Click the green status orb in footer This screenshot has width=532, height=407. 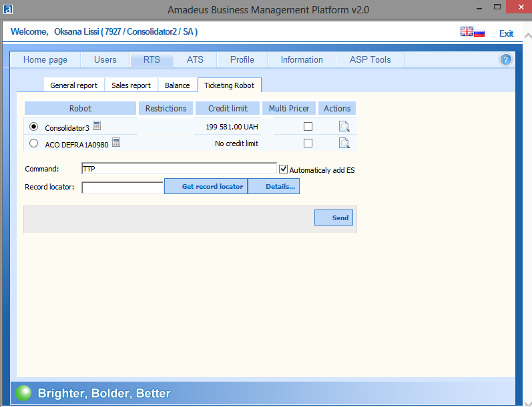coord(23,393)
